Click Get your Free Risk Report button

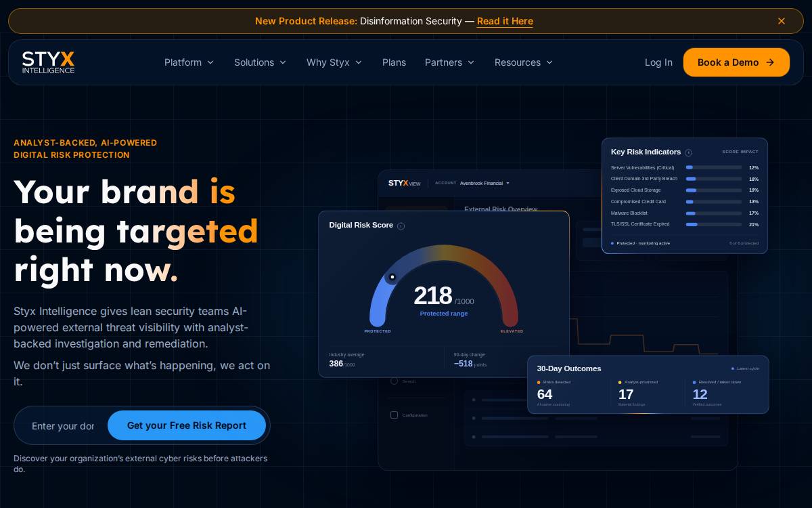(187, 425)
